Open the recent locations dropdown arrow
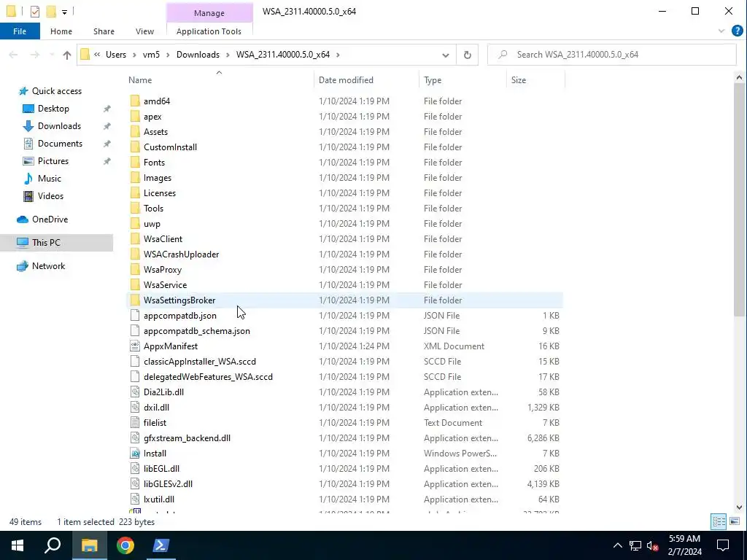Image resolution: width=747 pixels, height=560 pixels. coord(52,55)
